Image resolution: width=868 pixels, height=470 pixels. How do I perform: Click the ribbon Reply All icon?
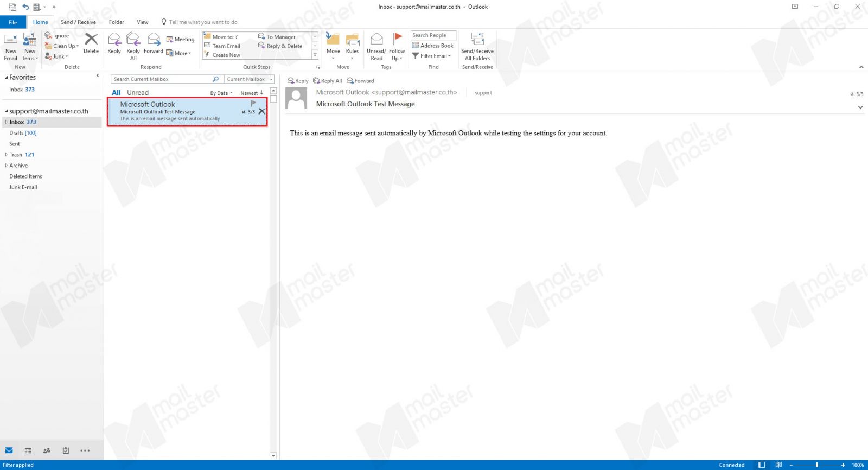(x=133, y=46)
